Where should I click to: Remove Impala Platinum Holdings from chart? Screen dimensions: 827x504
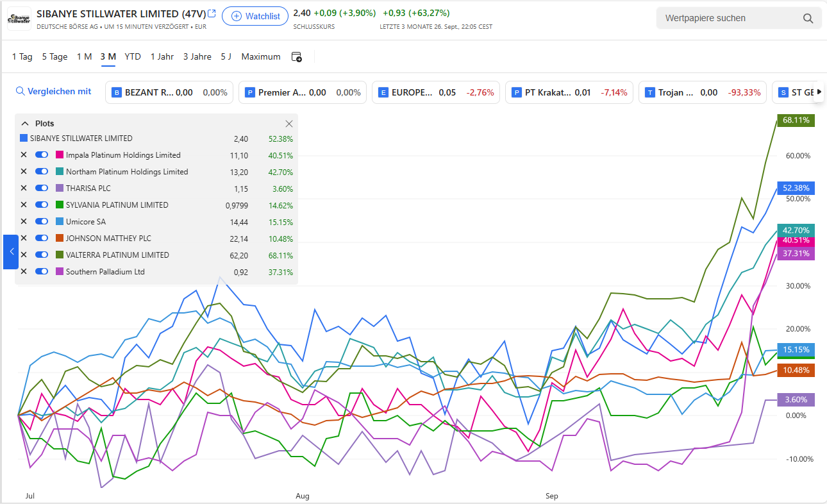coord(24,155)
